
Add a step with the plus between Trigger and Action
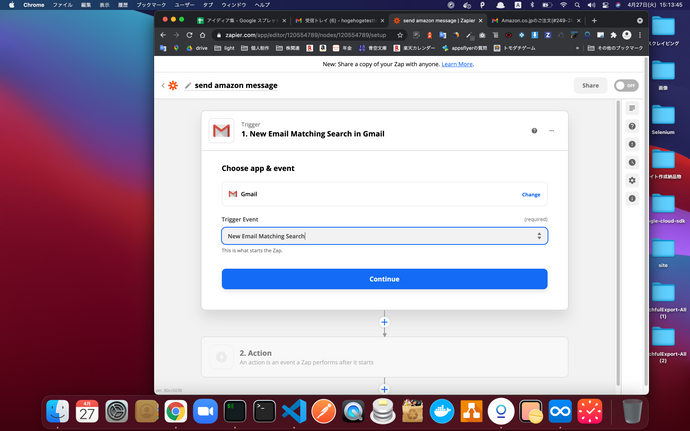tap(384, 322)
